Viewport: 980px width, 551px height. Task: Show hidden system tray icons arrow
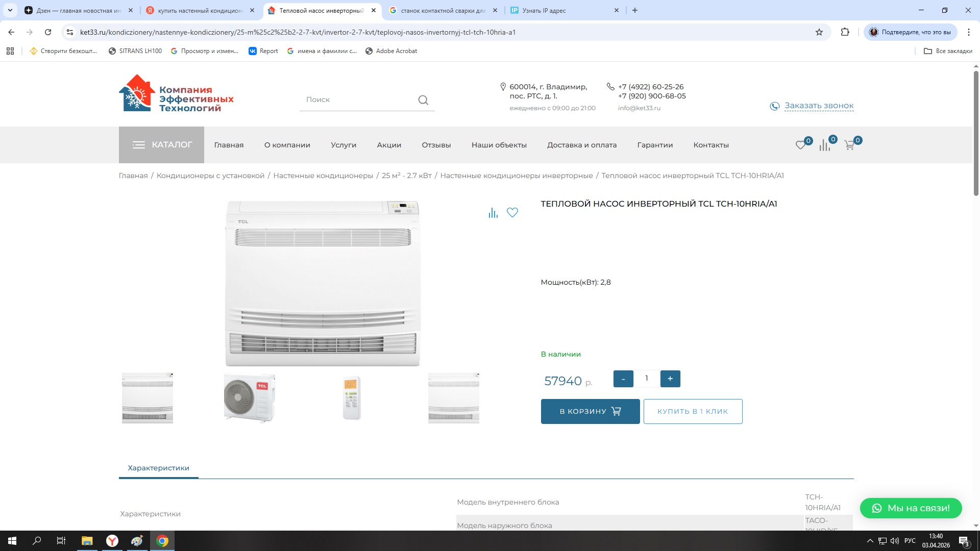coord(870,541)
